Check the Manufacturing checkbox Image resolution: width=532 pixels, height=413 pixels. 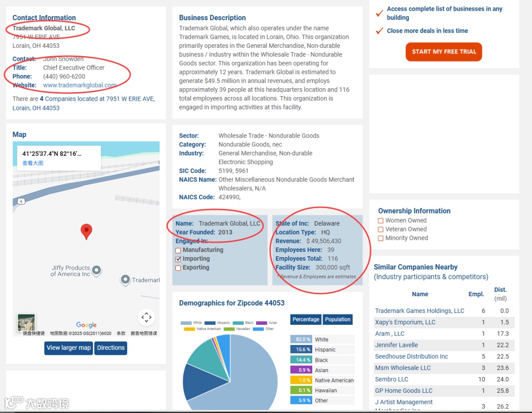178,250
